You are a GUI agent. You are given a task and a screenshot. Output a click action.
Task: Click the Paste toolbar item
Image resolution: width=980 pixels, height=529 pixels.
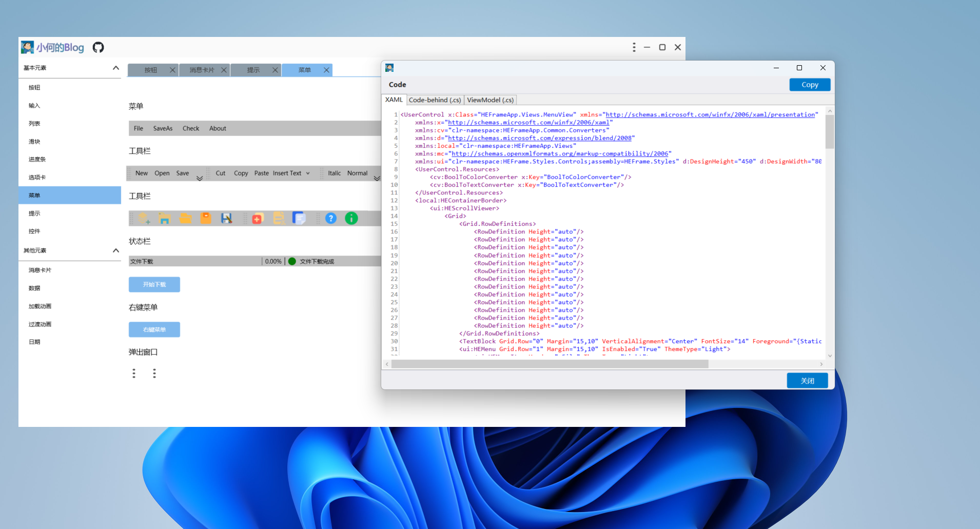point(262,173)
